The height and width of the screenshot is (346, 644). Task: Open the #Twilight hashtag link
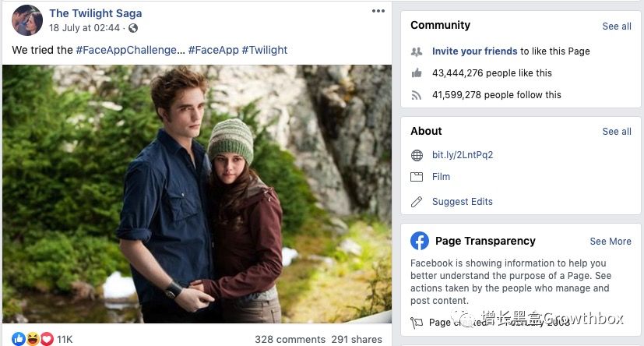click(264, 50)
